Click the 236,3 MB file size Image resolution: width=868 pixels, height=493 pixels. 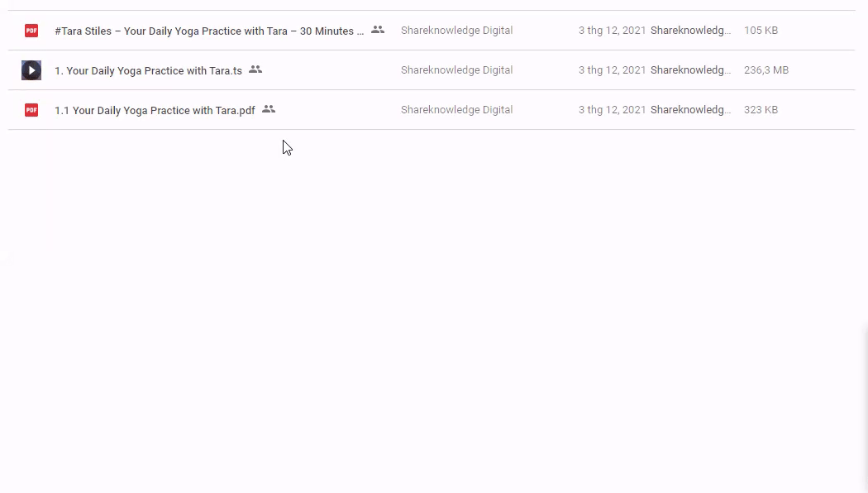(x=765, y=70)
